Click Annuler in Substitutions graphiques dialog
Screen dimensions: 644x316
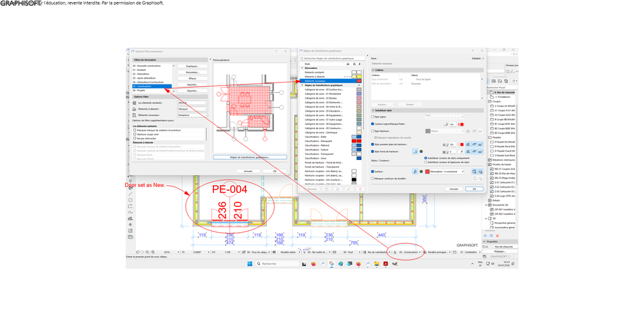[454, 189]
